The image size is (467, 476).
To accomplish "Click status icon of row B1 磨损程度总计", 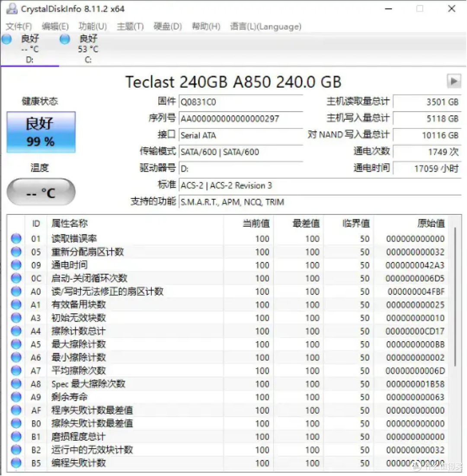I will coord(16,437).
